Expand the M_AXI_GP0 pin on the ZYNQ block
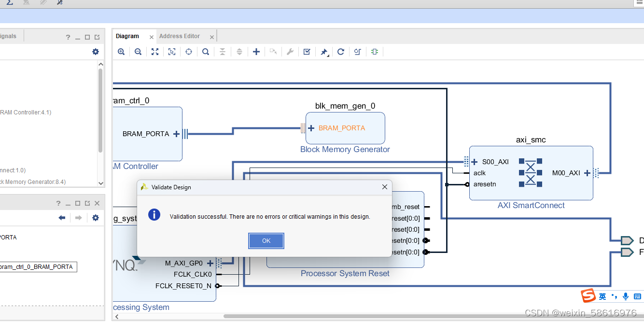Image resolution: width=644 pixels, height=322 pixels. click(210, 263)
